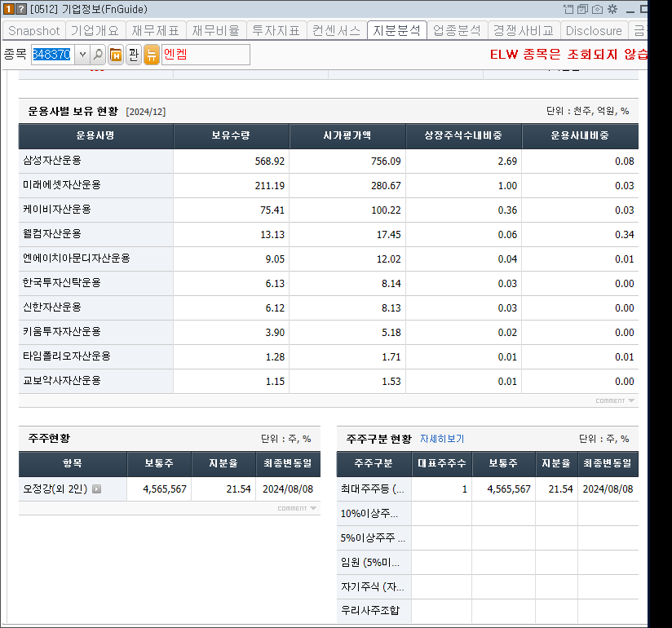Click the [2024/12] date label

click(146, 112)
